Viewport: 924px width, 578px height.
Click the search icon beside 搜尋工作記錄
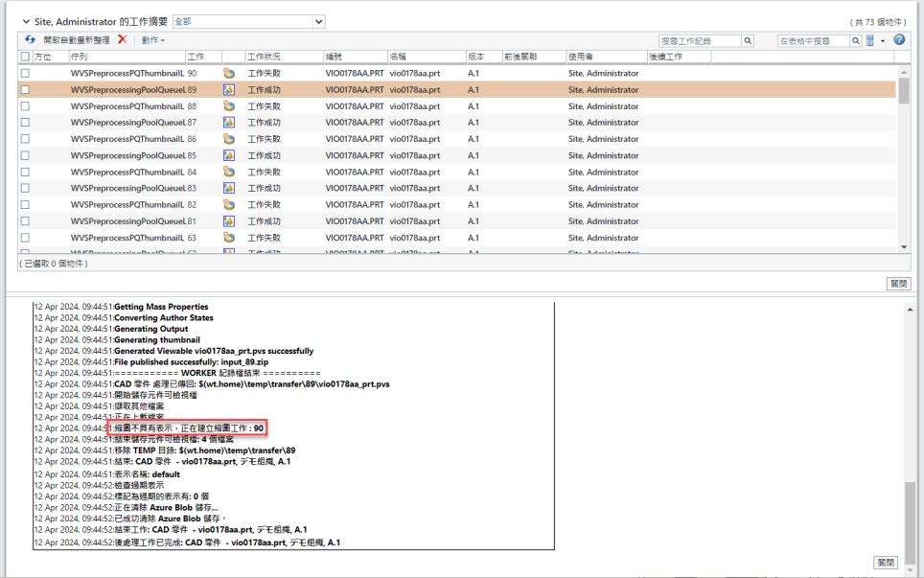point(748,40)
